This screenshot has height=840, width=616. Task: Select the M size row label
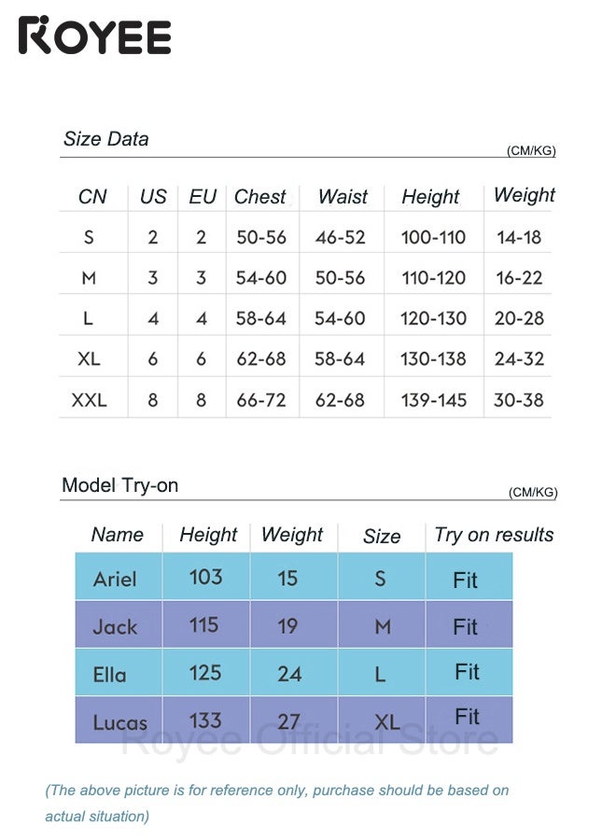coord(89,277)
